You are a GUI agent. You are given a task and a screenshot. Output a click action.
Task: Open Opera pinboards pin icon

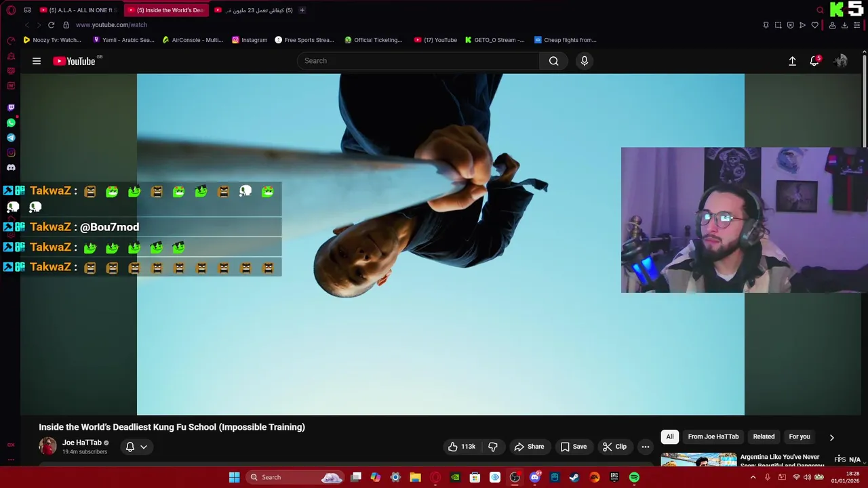[766, 25]
